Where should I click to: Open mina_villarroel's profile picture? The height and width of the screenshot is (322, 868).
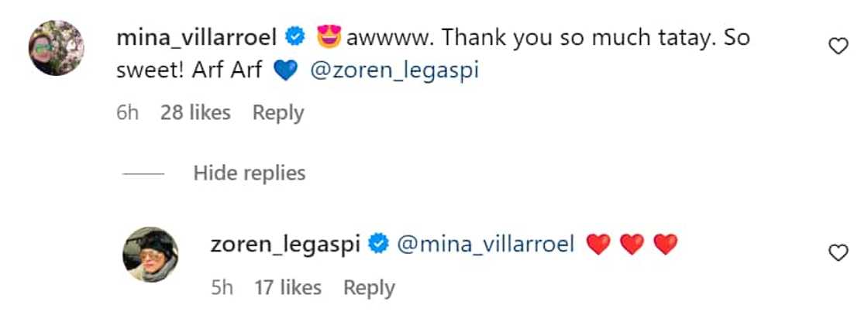57,48
